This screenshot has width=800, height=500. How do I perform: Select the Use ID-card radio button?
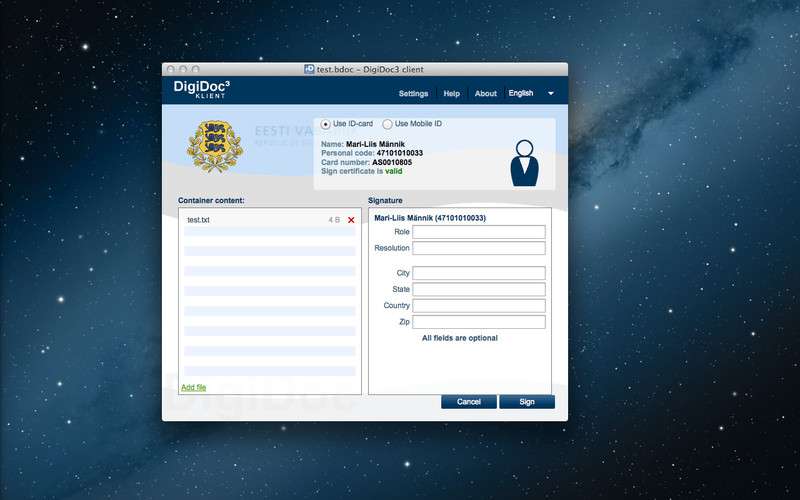(x=326, y=124)
